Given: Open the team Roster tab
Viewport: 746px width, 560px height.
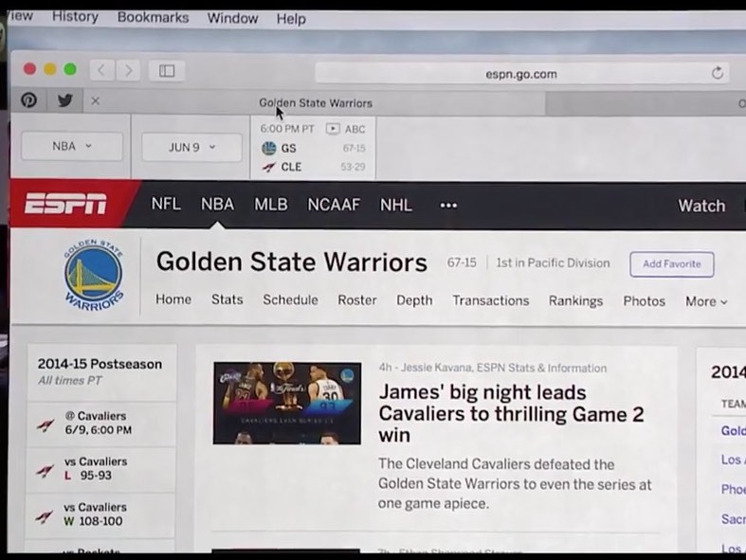Looking at the screenshot, I should click(356, 300).
